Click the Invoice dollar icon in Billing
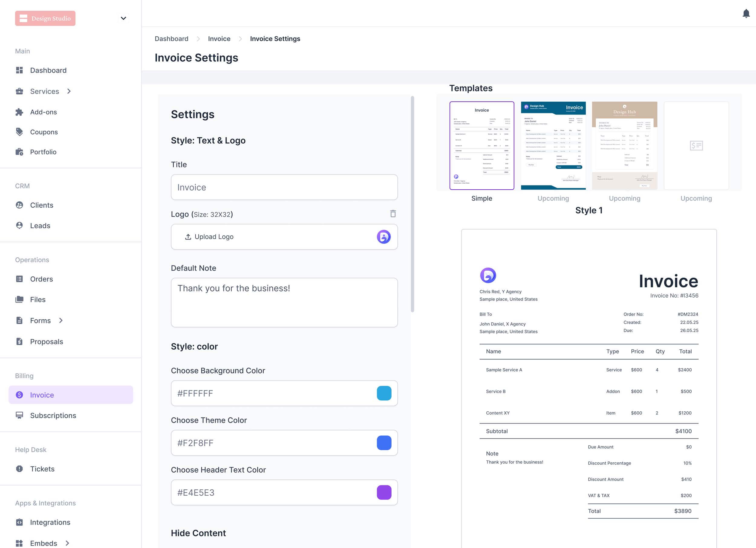 coord(19,395)
